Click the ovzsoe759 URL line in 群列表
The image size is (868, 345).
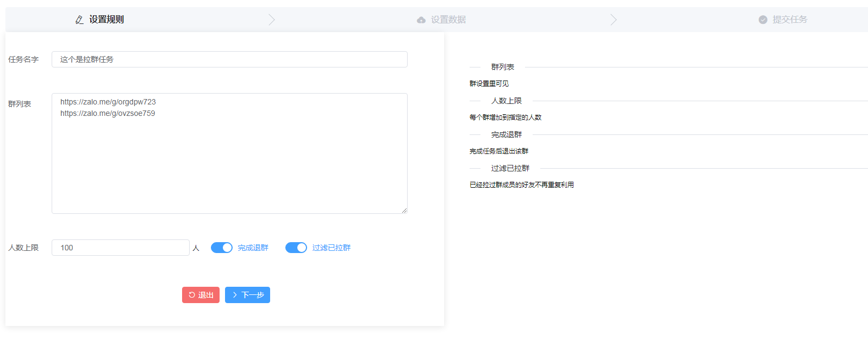(108, 113)
